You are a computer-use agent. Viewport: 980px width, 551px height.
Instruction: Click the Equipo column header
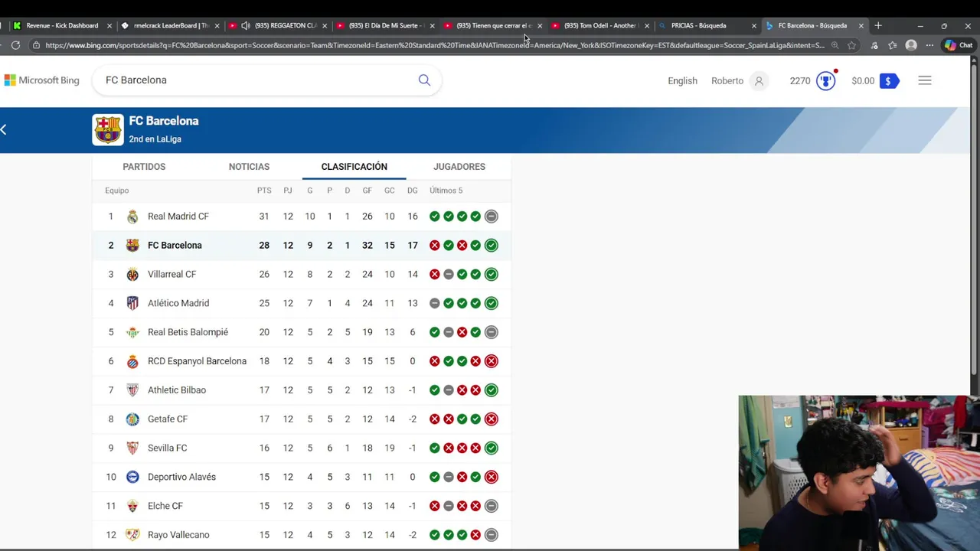click(x=117, y=191)
